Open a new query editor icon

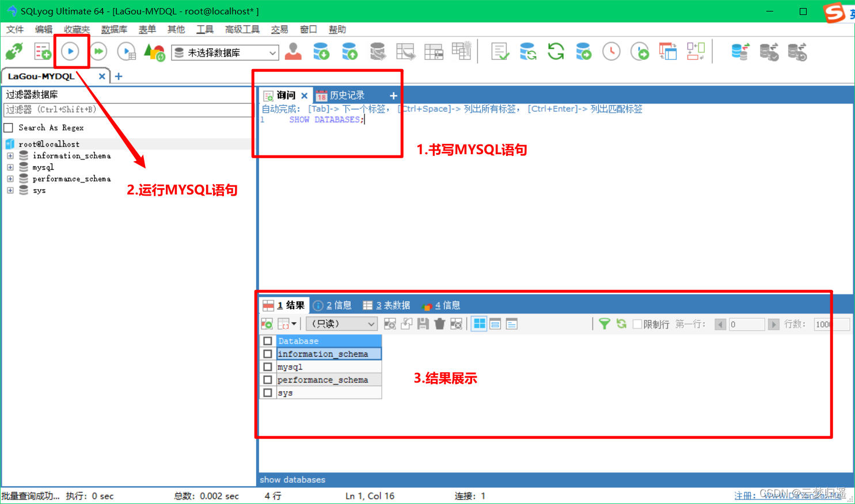coord(43,52)
